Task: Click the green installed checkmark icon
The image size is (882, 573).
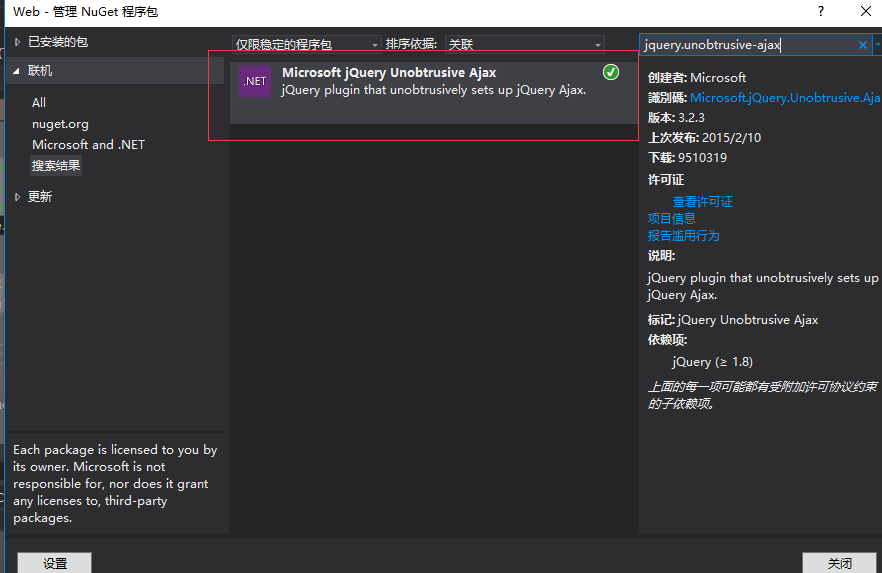Action: (x=610, y=72)
